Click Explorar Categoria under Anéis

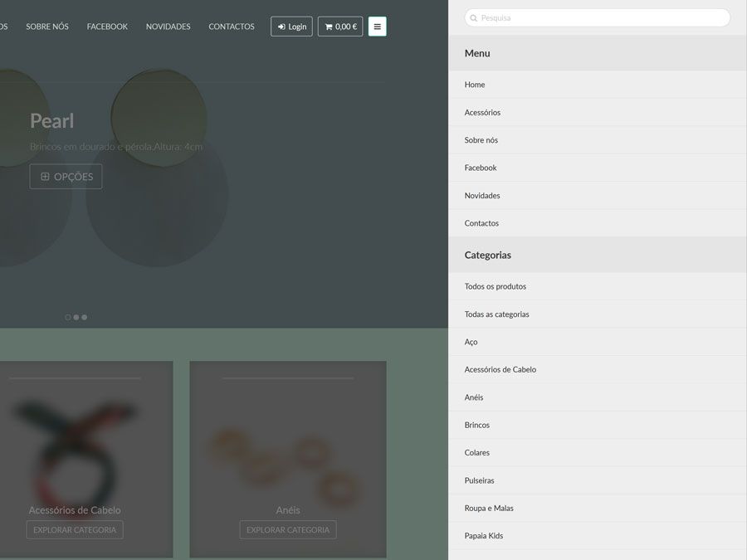[x=288, y=529]
